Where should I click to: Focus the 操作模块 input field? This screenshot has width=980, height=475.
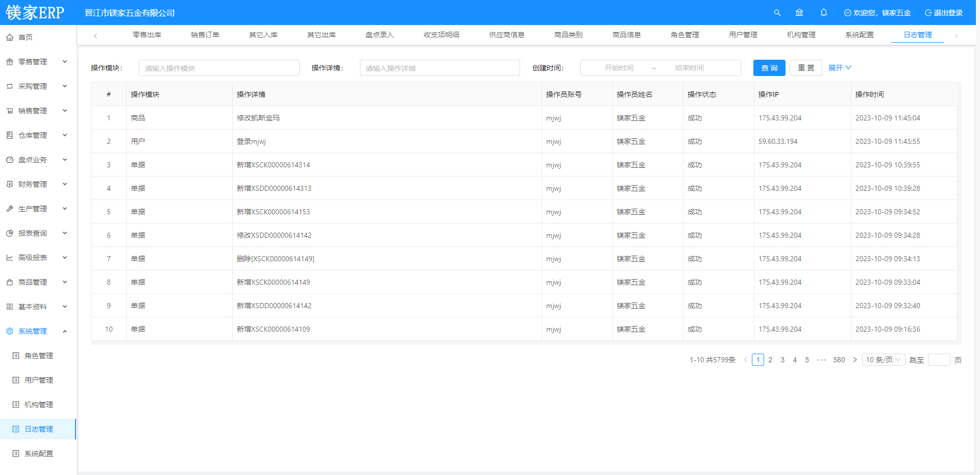(x=219, y=68)
